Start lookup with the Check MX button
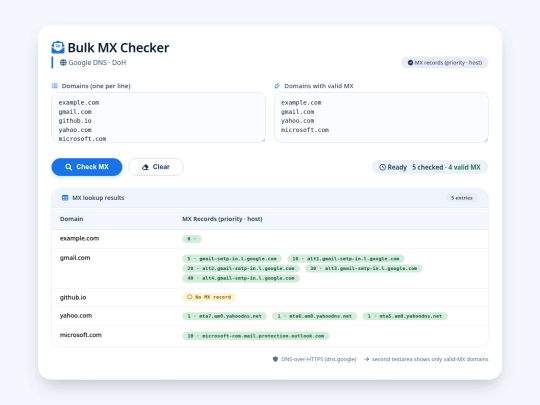 [87, 167]
